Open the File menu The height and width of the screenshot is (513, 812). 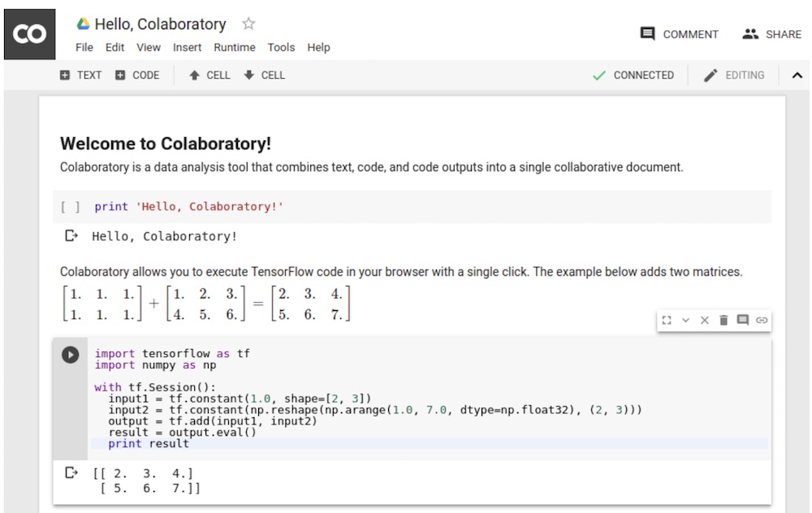tap(84, 48)
